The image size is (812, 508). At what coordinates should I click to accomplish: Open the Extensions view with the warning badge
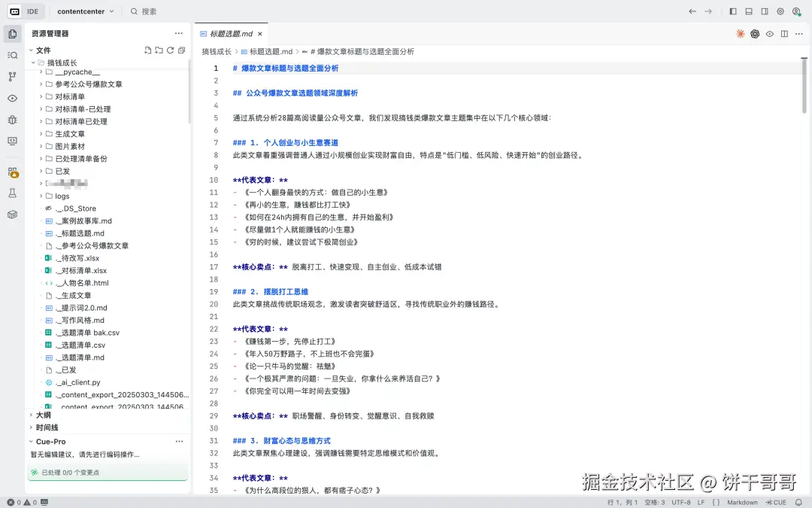pos(13,172)
